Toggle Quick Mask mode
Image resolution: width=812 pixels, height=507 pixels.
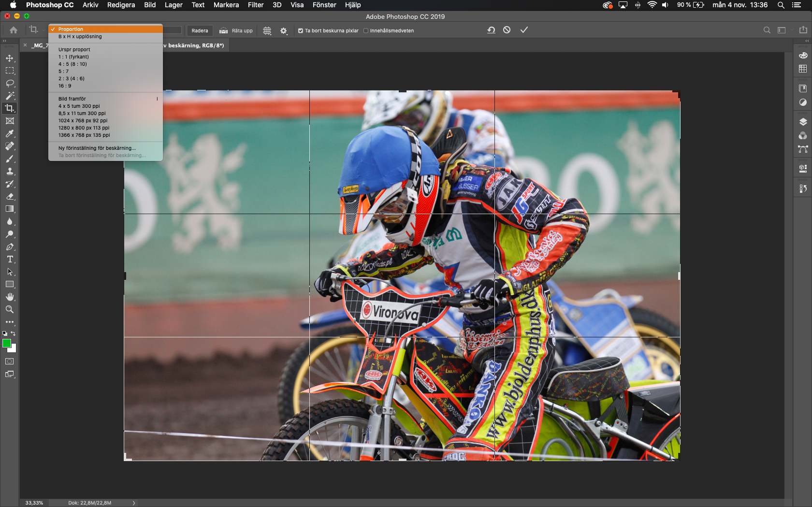click(10, 362)
